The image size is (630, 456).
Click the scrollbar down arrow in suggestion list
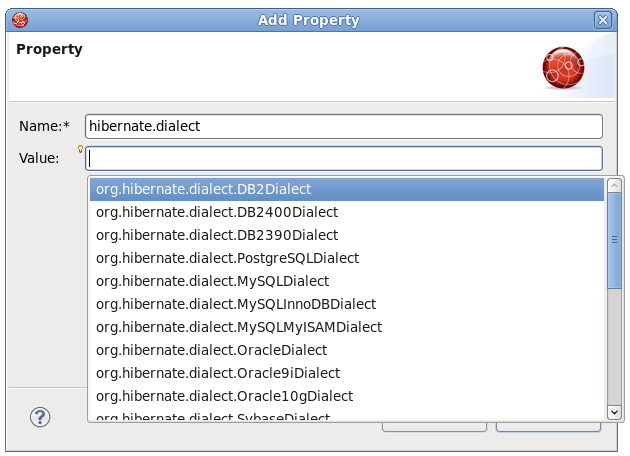[614, 411]
